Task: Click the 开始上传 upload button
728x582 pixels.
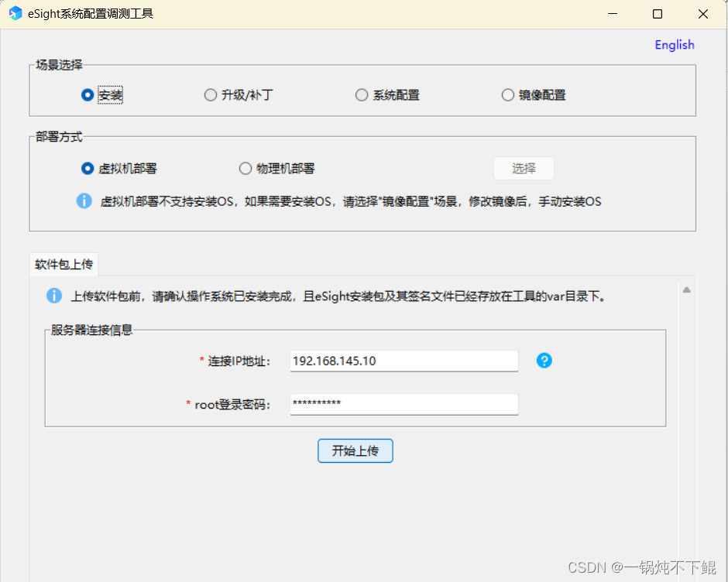Action: pyautogui.click(x=355, y=451)
